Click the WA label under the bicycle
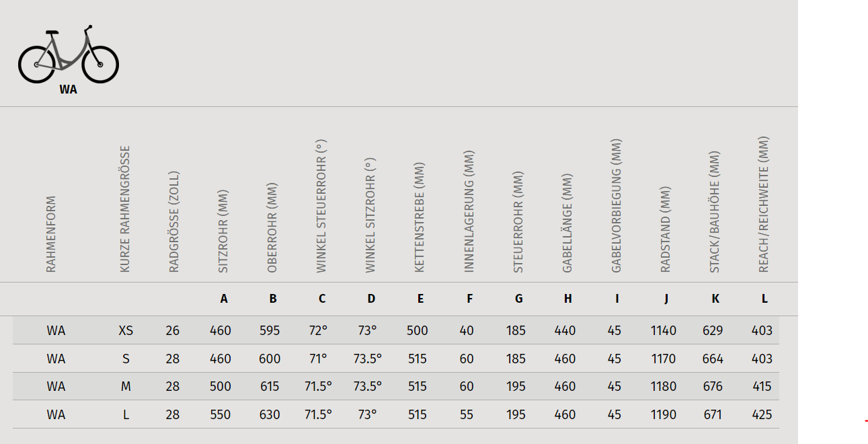This screenshot has height=444, width=868. coord(69,89)
